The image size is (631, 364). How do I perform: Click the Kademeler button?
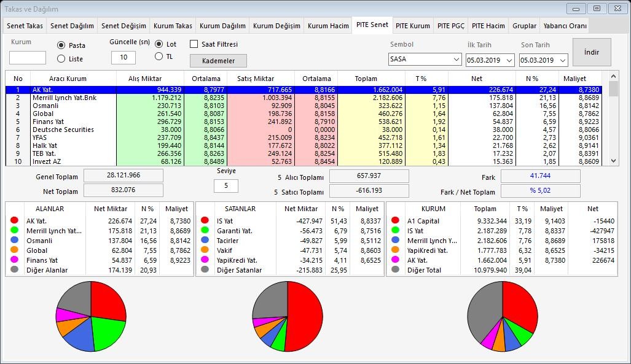(x=218, y=61)
